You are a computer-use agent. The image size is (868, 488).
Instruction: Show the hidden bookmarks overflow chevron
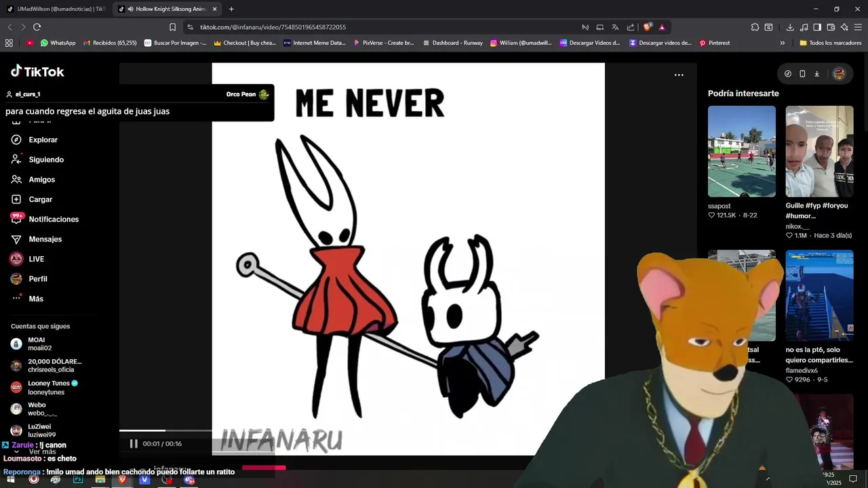coord(782,43)
